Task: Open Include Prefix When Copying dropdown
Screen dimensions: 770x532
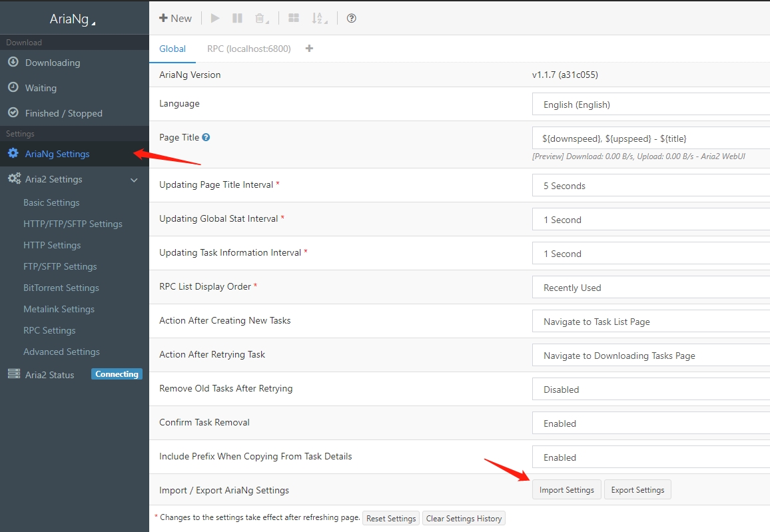Action: point(651,457)
